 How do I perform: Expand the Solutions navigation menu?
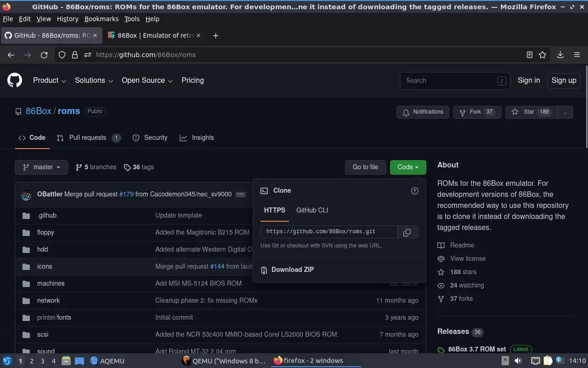pyautogui.click(x=94, y=80)
